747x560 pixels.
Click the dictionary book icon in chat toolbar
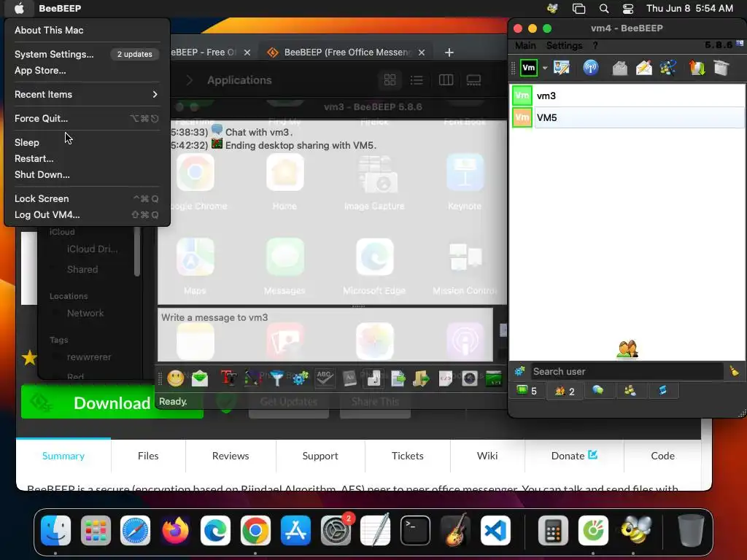[349, 378]
